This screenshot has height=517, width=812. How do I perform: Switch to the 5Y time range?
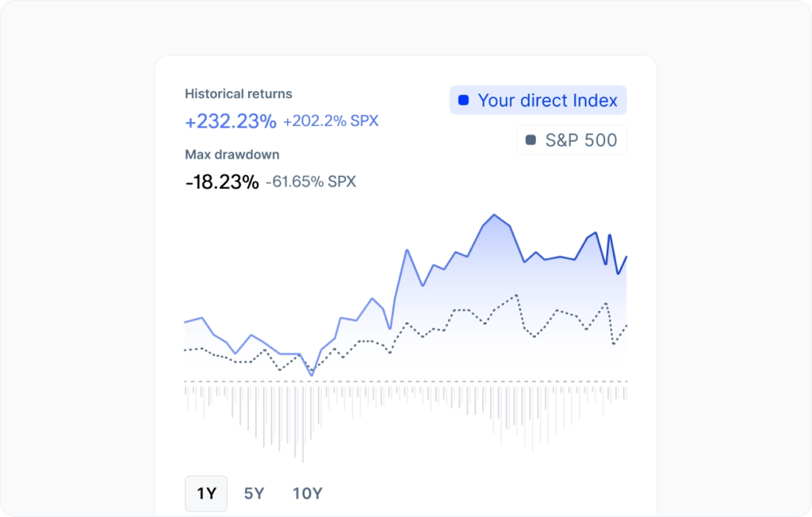[x=253, y=492]
